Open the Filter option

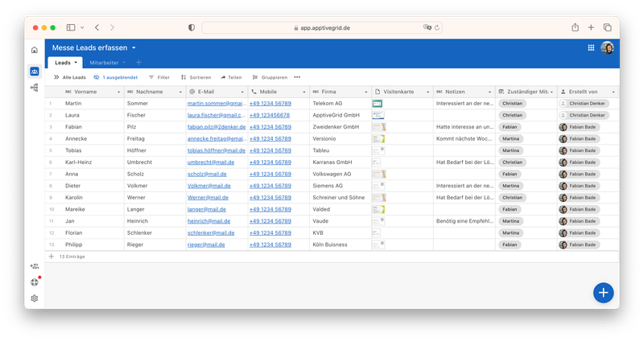point(159,77)
